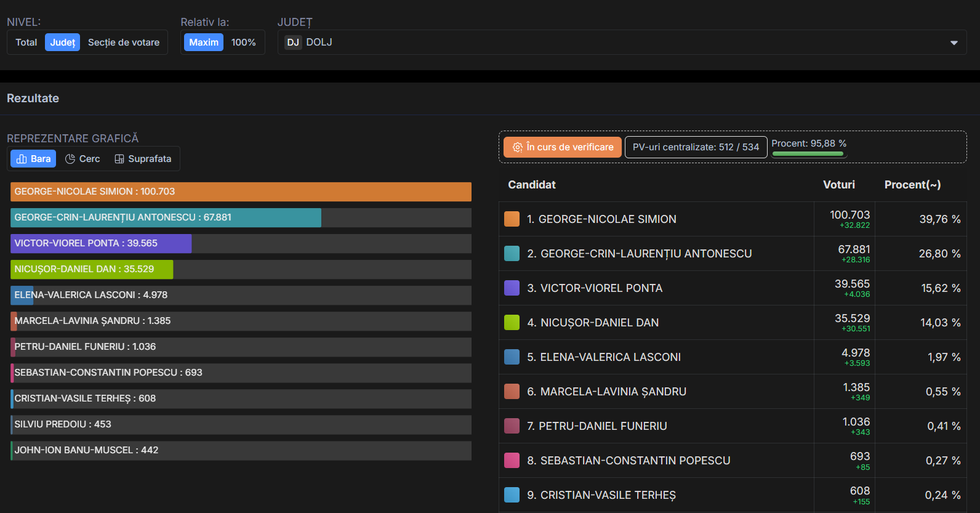Click PV-uri centralizate 512 / 534 button
Screen dimensions: 980x513
point(696,147)
